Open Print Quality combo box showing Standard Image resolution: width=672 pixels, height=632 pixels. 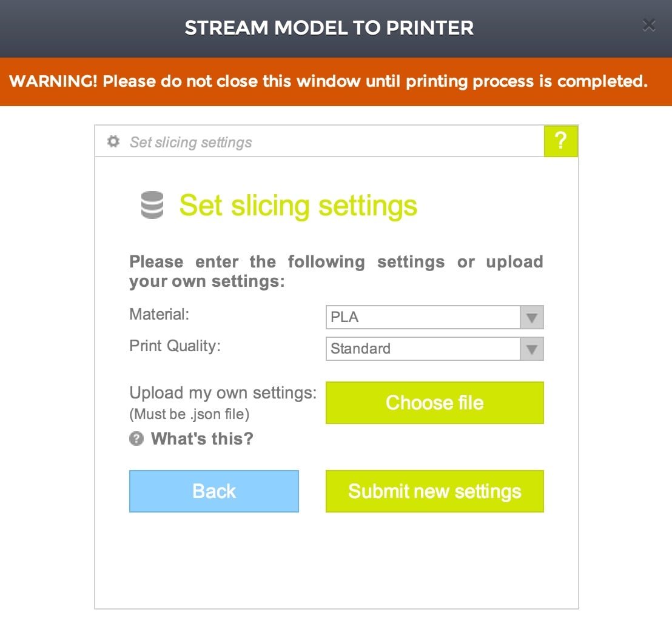coord(423,349)
